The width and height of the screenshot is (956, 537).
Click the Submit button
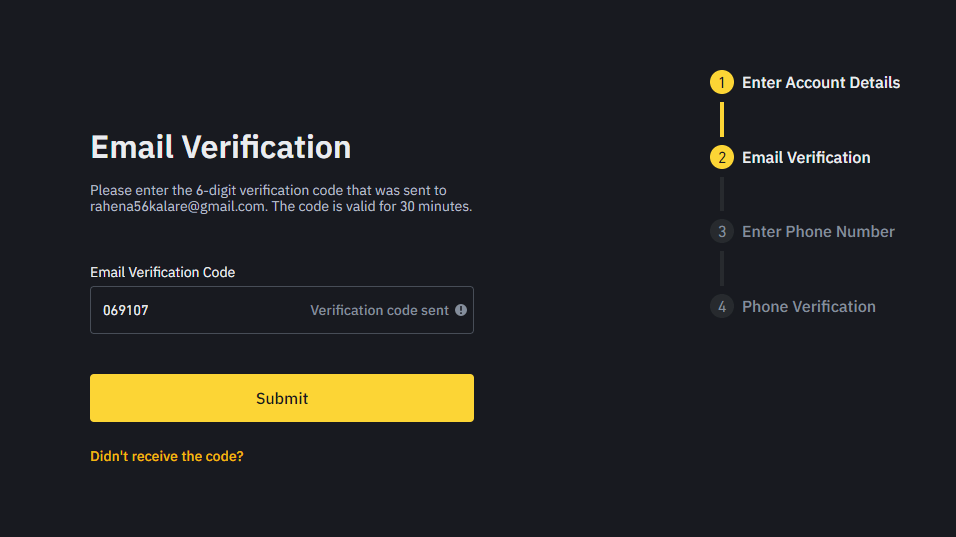click(x=282, y=398)
